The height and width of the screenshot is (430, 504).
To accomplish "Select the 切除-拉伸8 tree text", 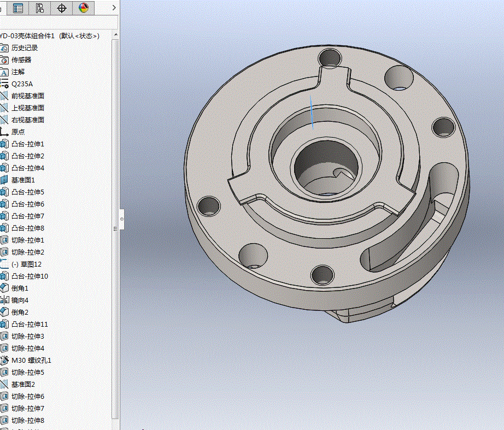I will pyautogui.click(x=28, y=420).
